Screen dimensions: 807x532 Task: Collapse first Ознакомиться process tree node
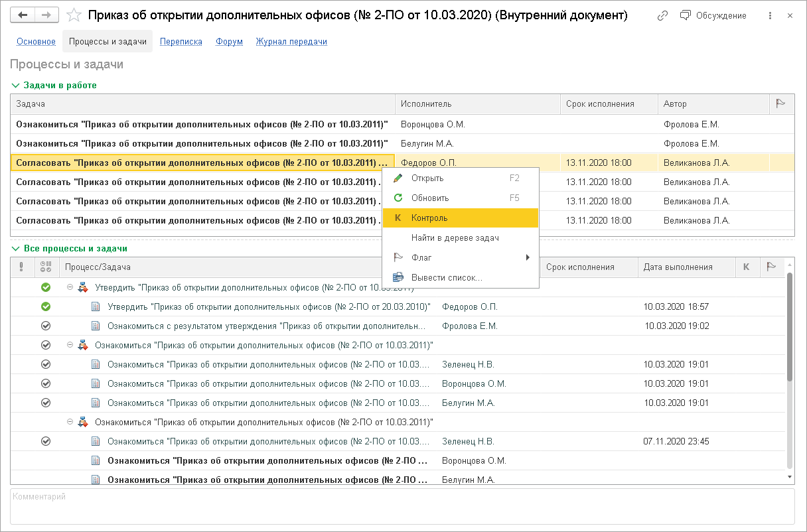(x=70, y=345)
